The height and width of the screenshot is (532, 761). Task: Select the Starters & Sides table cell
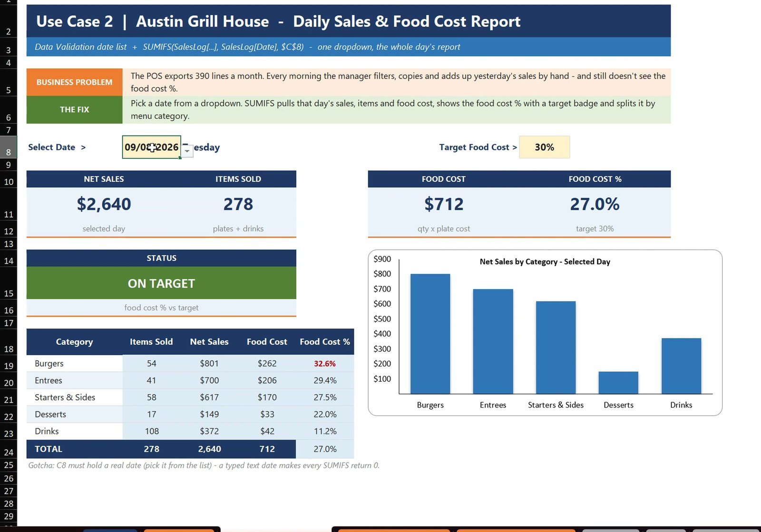click(x=75, y=397)
